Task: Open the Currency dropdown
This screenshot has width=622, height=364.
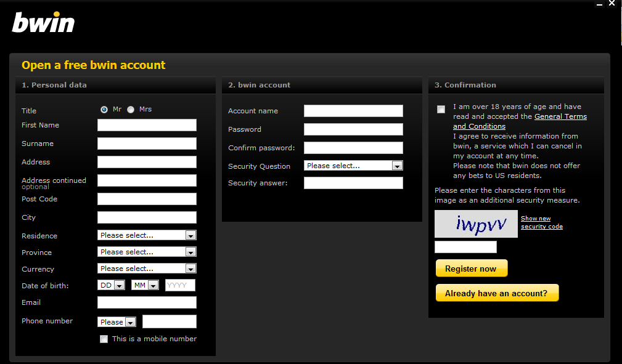Action: coord(191,268)
